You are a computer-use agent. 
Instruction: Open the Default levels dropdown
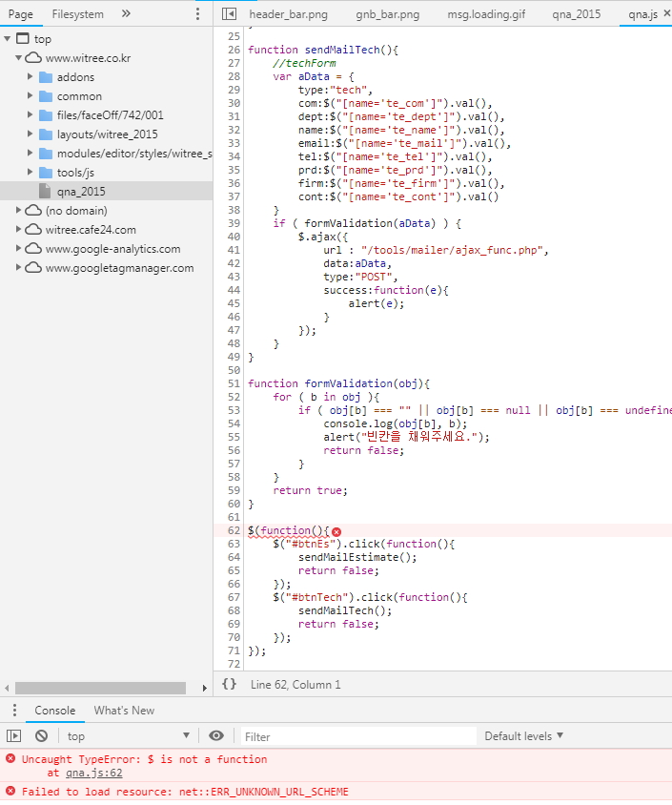(523, 736)
